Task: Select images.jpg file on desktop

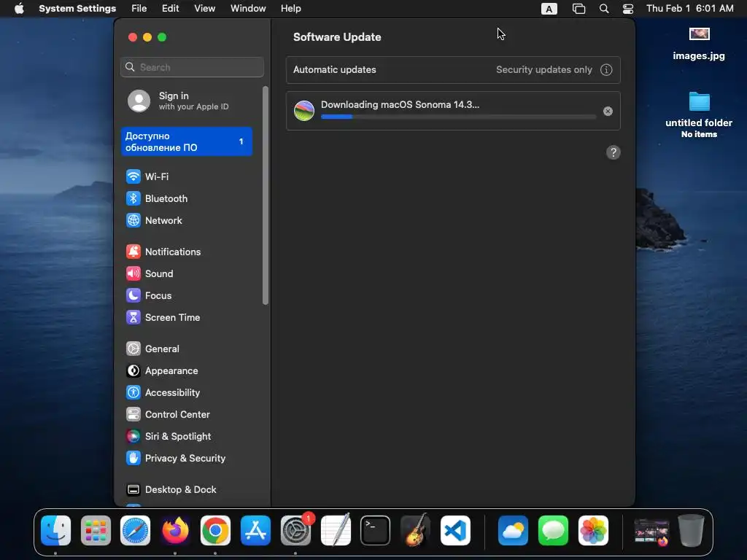Action: (699, 44)
